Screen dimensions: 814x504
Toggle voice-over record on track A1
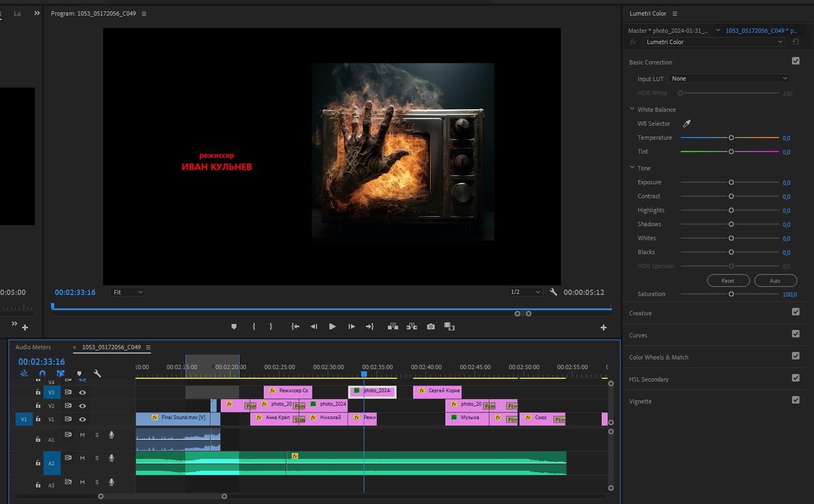point(111,435)
